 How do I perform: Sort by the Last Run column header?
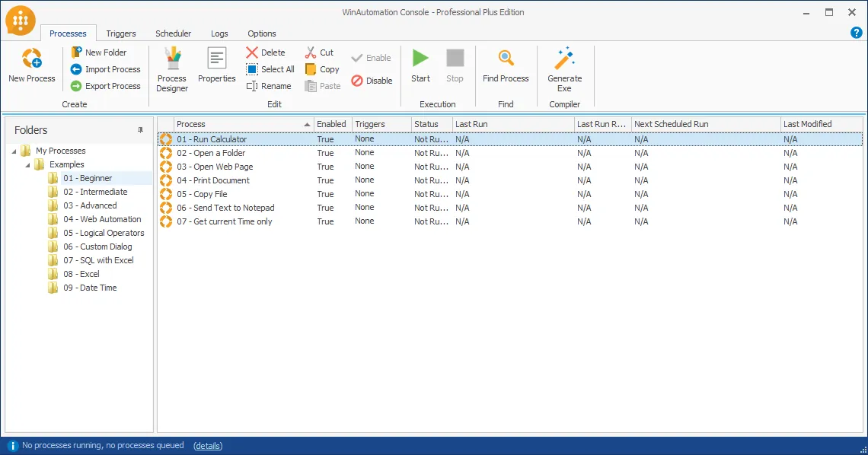pyautogui.click(x=513, y=124)
